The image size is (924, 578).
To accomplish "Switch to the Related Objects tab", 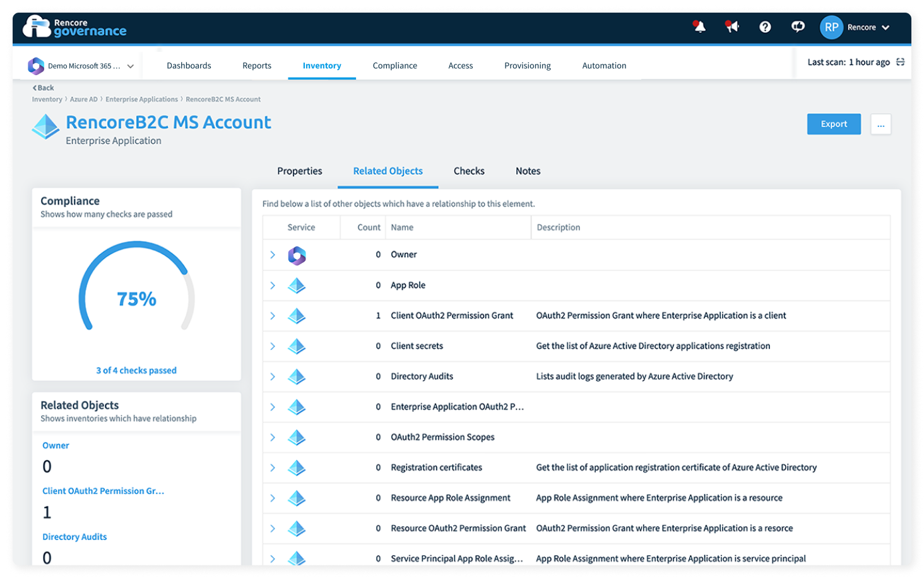I will (388, 171).
